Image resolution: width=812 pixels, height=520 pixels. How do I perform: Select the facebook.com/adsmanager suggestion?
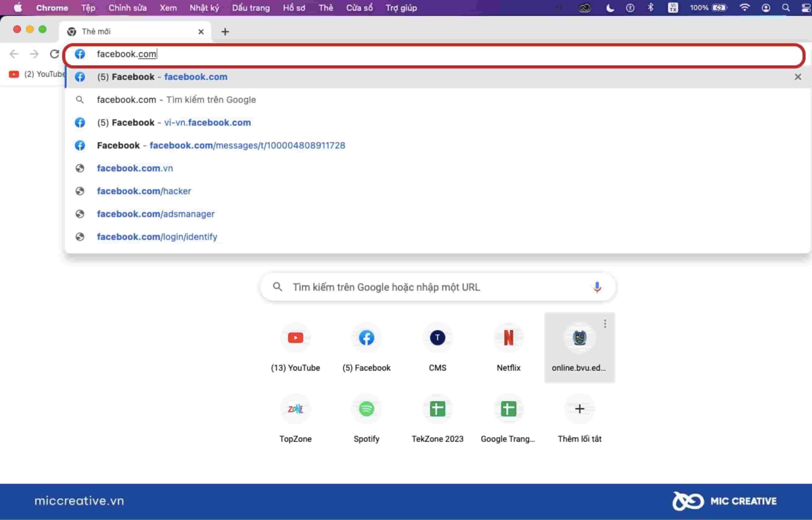click(438, 214)
